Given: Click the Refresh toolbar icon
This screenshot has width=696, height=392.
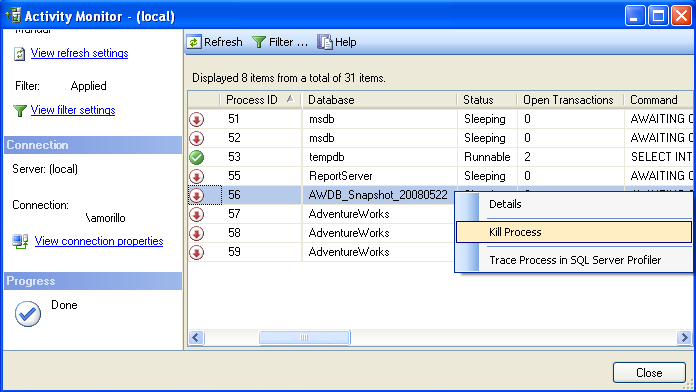Looking at the screenshot, I should coord(194,42).
